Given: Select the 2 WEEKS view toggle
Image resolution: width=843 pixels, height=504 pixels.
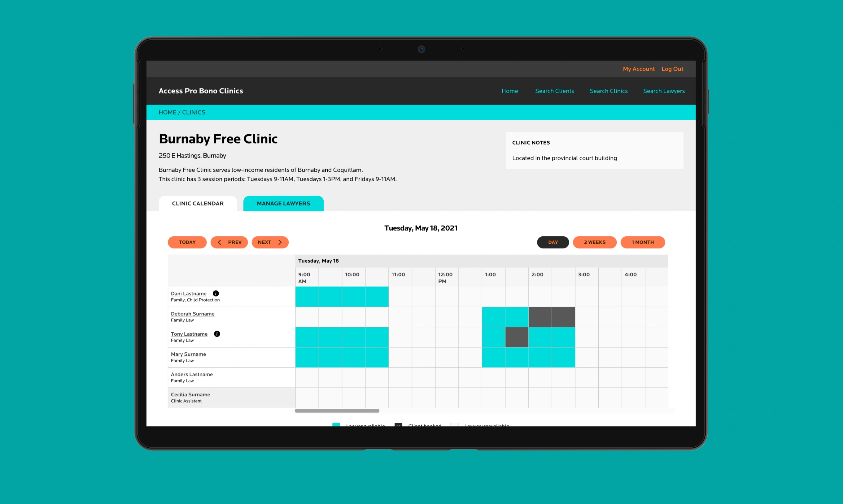Looking at the screenshot, I should click(594, 242).
